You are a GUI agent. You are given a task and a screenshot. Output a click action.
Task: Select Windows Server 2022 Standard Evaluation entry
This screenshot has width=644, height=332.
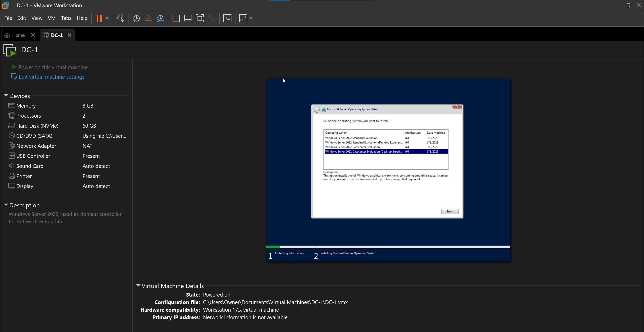[x=351, y=138]
